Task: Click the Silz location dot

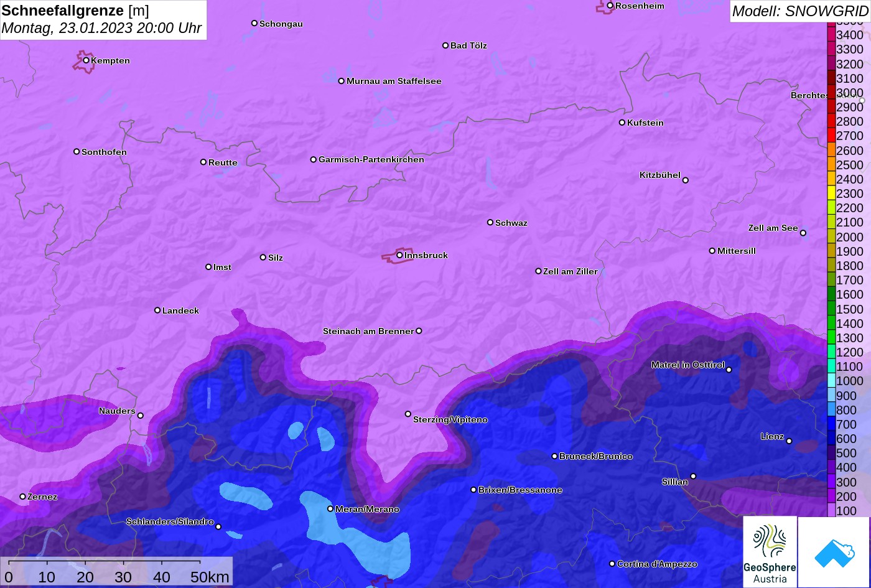Action: pos(263,257)
